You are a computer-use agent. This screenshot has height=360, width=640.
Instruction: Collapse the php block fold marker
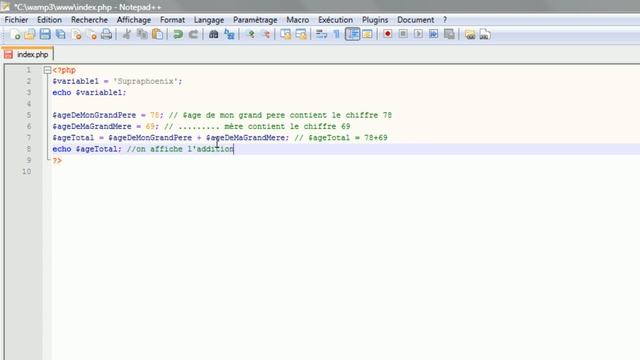click(x=47, y=70)
